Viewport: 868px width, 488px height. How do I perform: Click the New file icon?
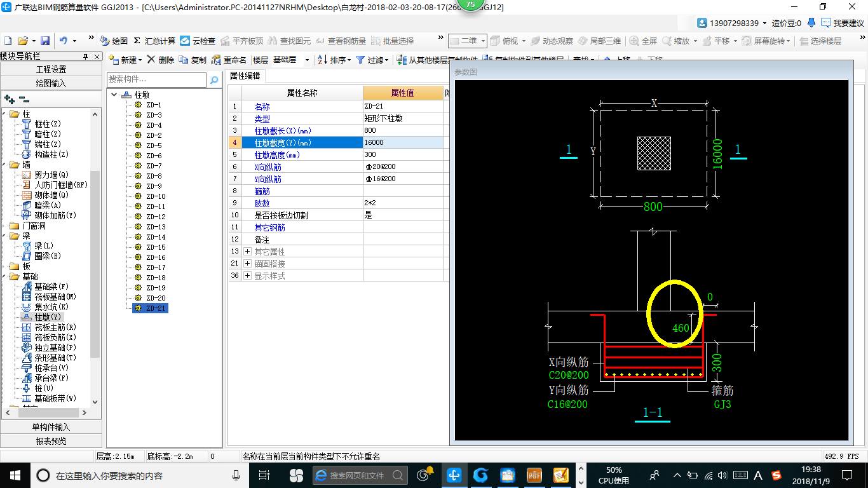[x=8, y=41]
